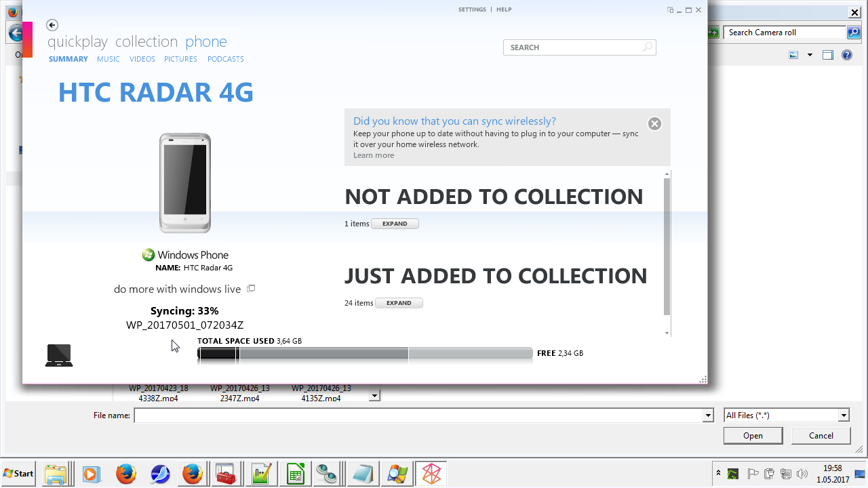868x488 pixels.
Task: Close the file dialog window
Action: (x=854, y=12)
